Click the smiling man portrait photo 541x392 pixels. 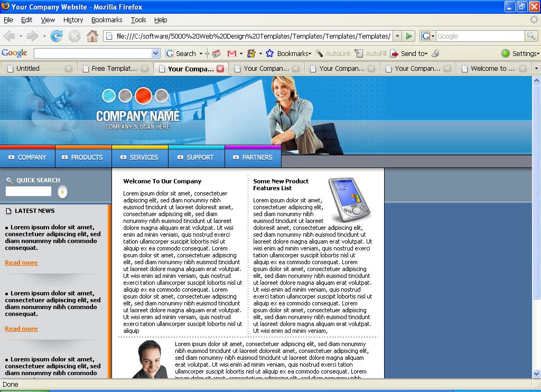(150, 359)
